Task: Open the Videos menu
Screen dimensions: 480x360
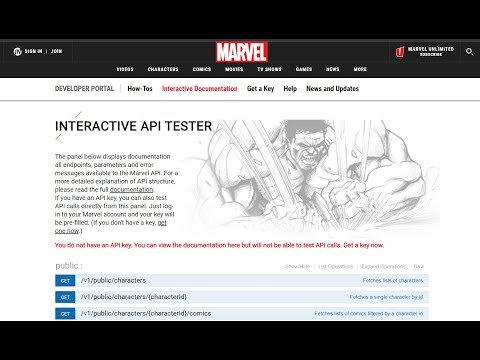Action: coord(125,69)
